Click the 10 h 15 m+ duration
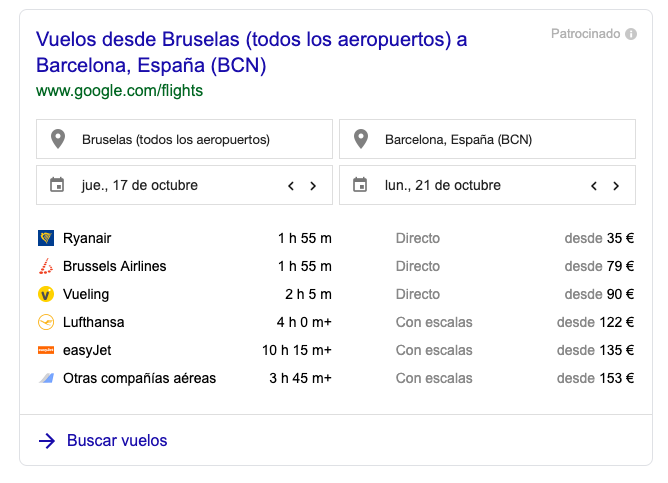This screenshot has width=668, height=483. [x=297, y=350]
